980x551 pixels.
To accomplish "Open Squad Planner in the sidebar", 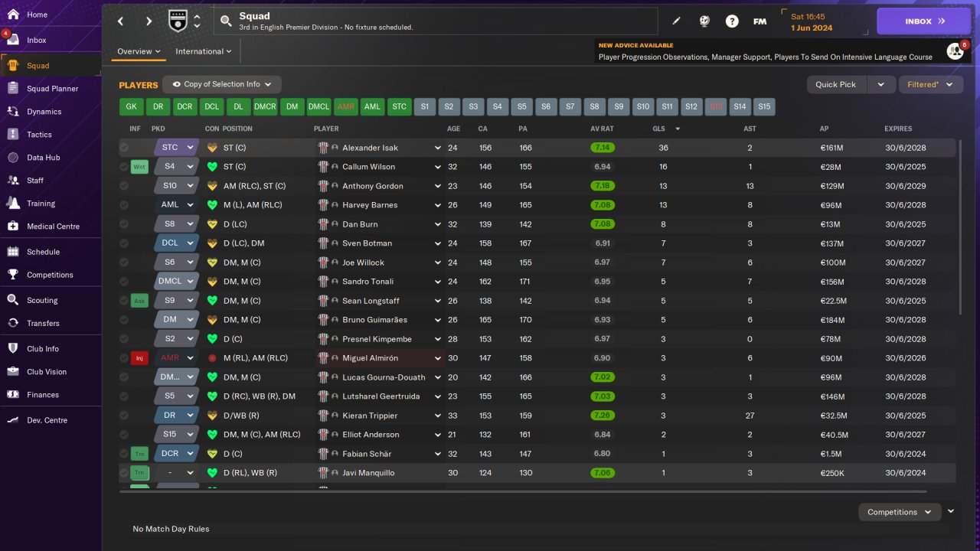I will [51, 89].
